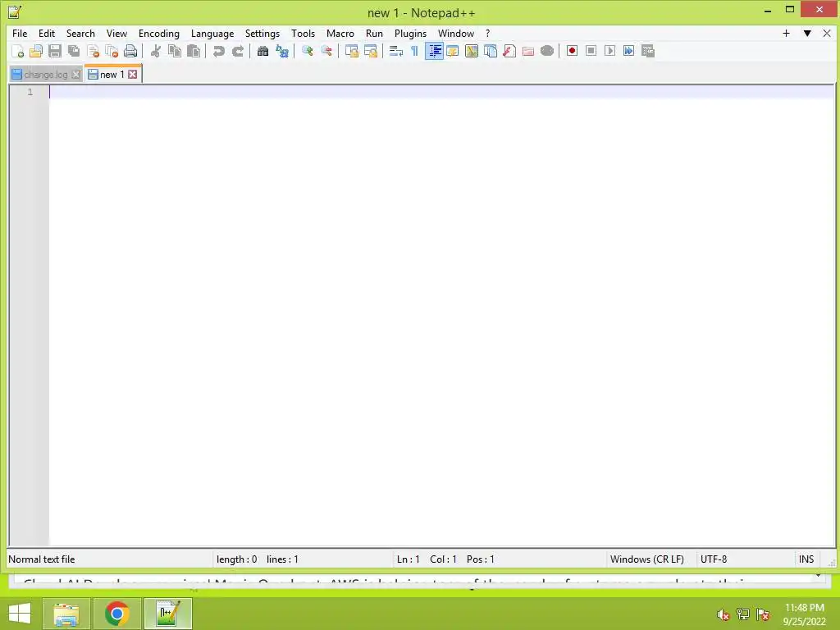Save the current file via toolbar

[55, 51]
